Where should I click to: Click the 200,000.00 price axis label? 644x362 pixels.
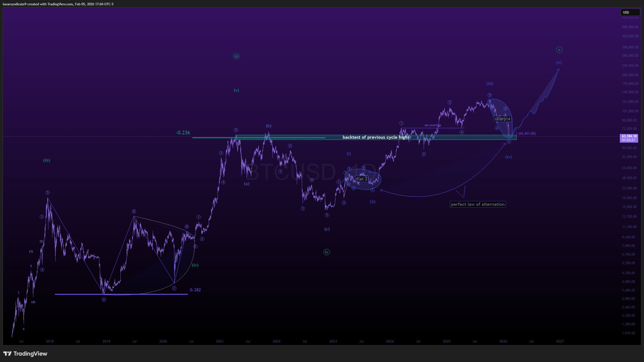[x=630, y=75]
